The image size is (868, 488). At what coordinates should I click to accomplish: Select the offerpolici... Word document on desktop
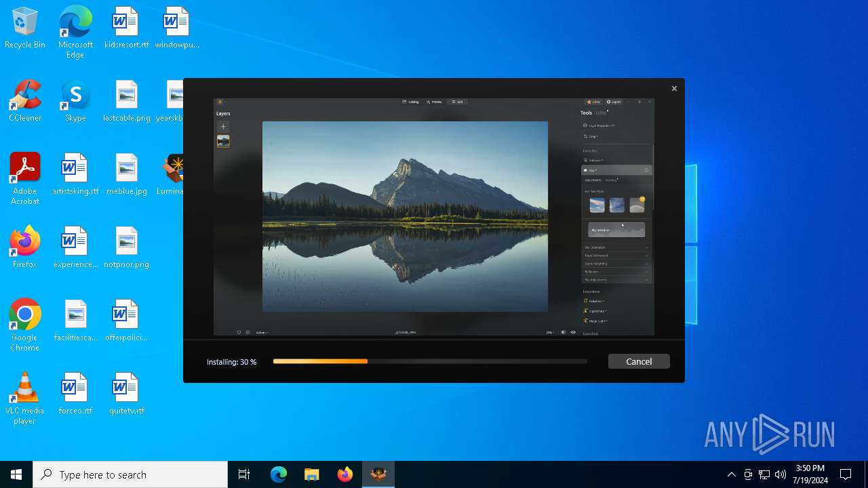pos(126,321)
